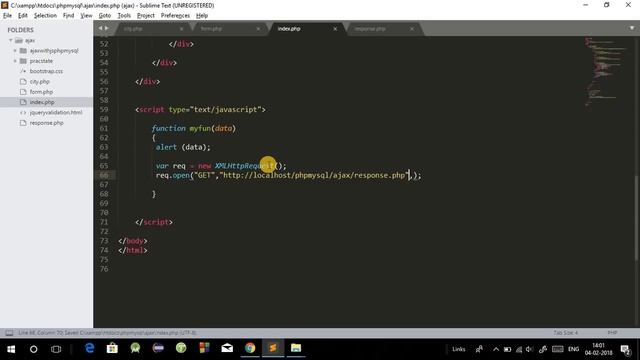Viewport: 640px width, 360px height.
Task: Open bootstrap.css in the sidebar
Action: tap(46, 71)
